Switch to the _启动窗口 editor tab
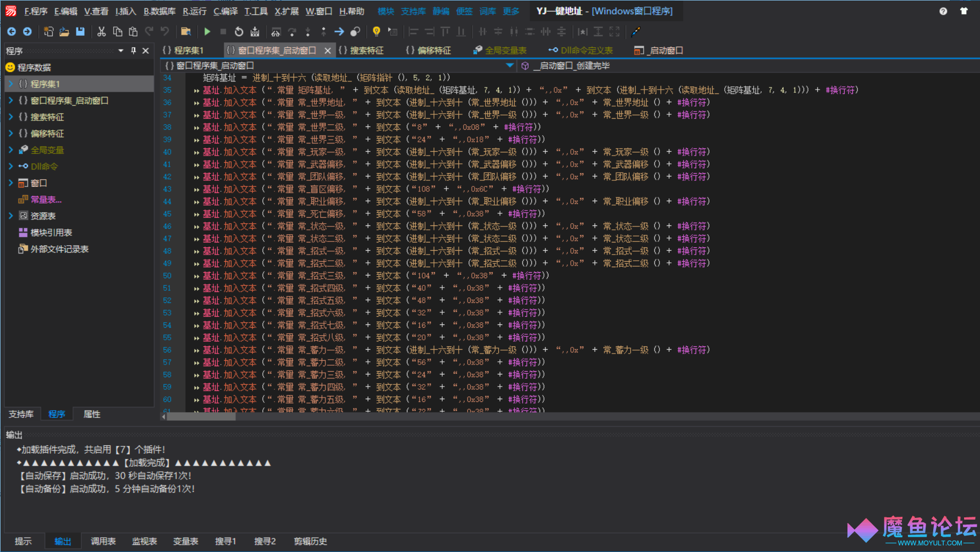Image resolution: width=980 pixels, height=552 pixels. 658,51
